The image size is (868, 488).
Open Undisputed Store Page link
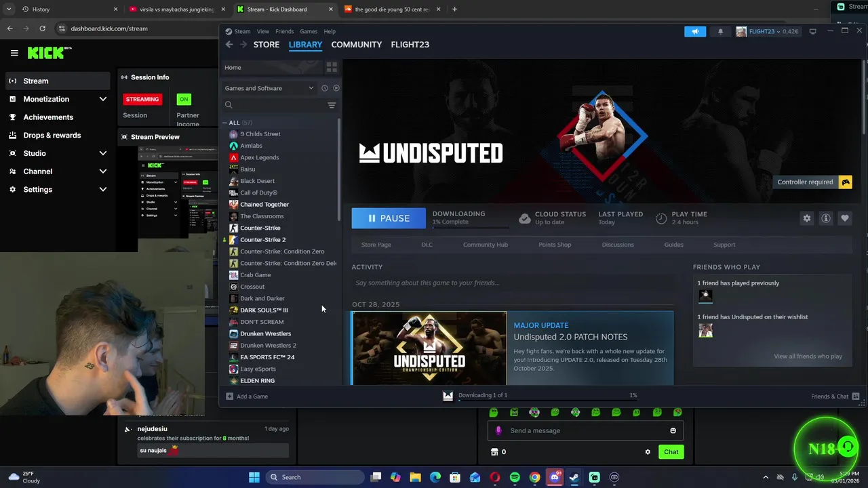(376, 245)
